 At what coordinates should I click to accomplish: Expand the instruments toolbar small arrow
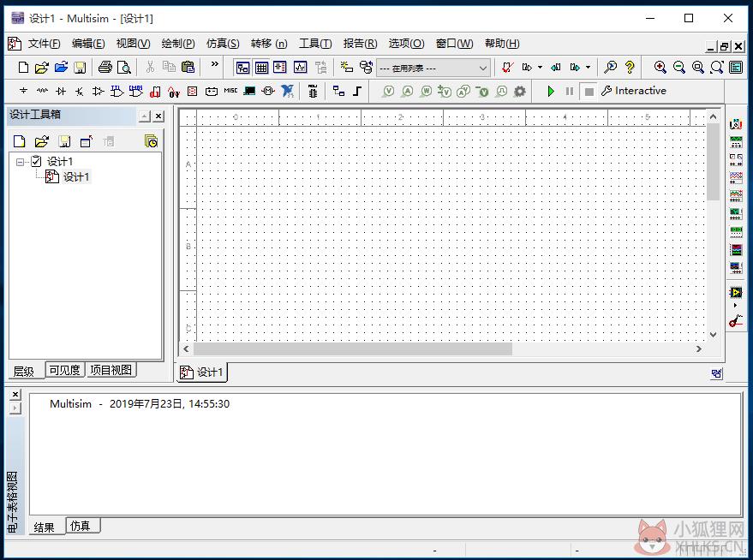tap(735, 305)
